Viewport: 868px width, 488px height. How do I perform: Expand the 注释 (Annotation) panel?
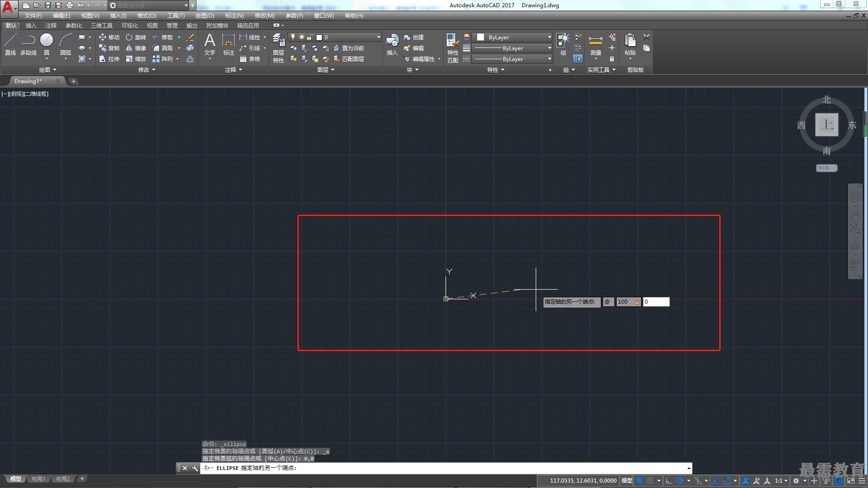[x=233, y=70]
